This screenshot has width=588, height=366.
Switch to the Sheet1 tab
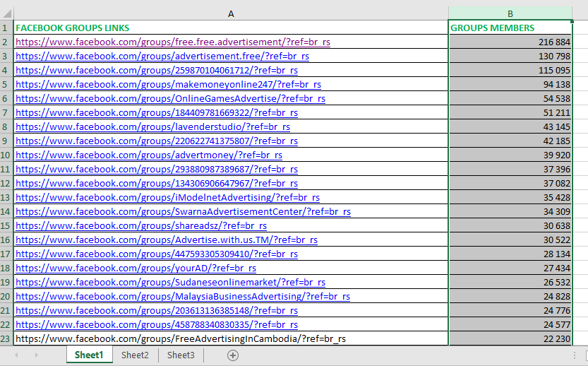point(89,355)
